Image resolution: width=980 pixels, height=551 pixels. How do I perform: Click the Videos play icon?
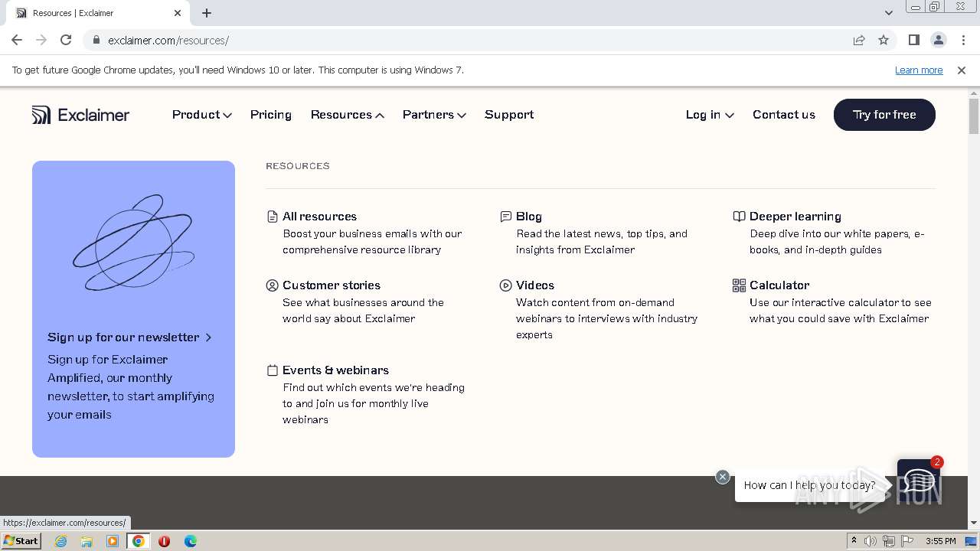pyautogui.click(x=505, y=285)
